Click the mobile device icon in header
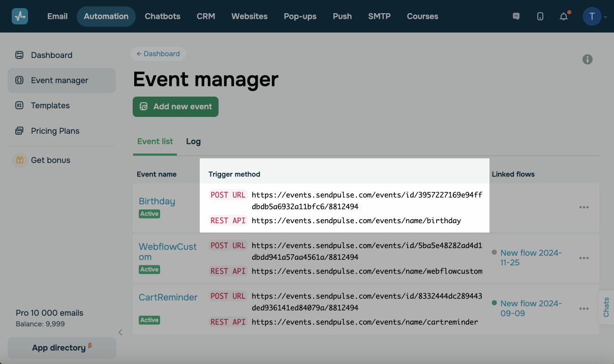The image size is (614, 364). [540, 16]
